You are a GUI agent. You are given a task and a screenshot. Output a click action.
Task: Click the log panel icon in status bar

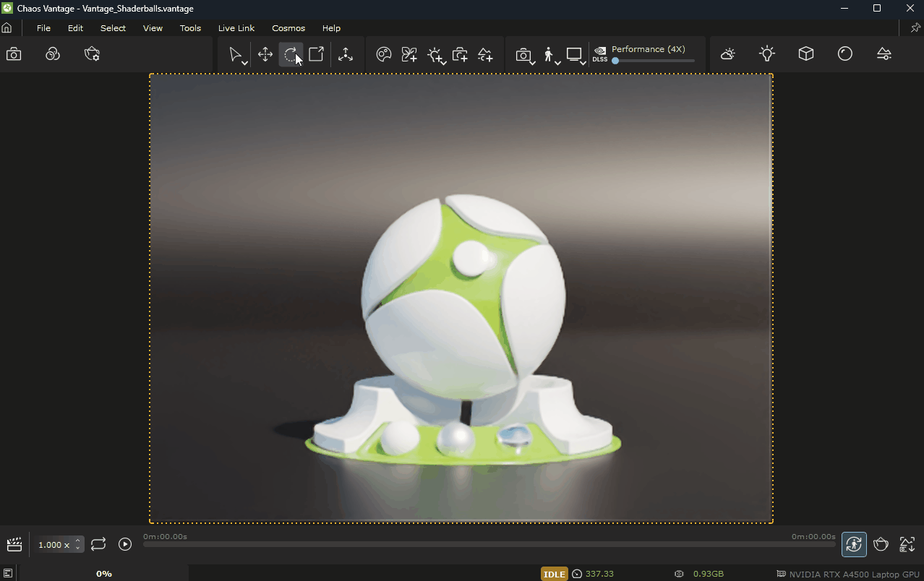click(8, 574)
